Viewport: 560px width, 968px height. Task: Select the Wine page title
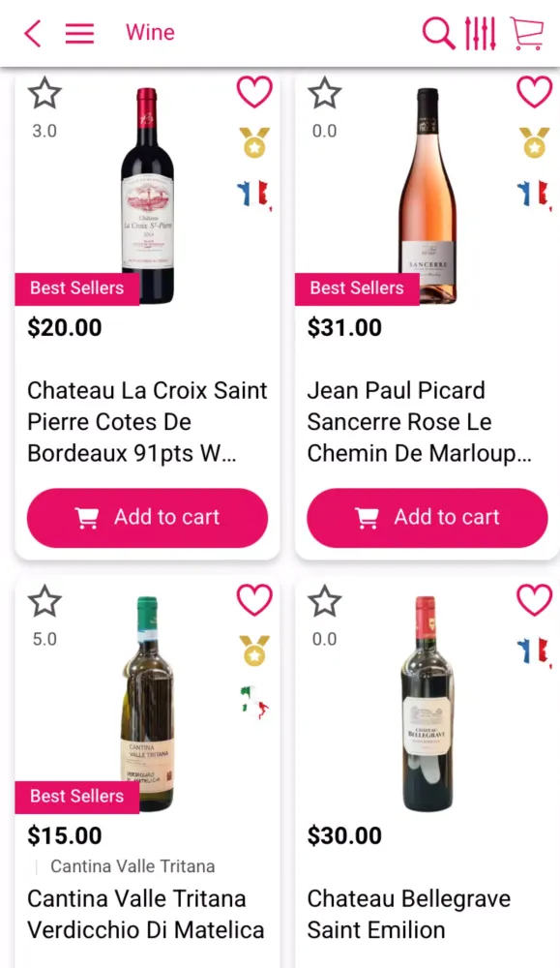(x=150, y=32)
